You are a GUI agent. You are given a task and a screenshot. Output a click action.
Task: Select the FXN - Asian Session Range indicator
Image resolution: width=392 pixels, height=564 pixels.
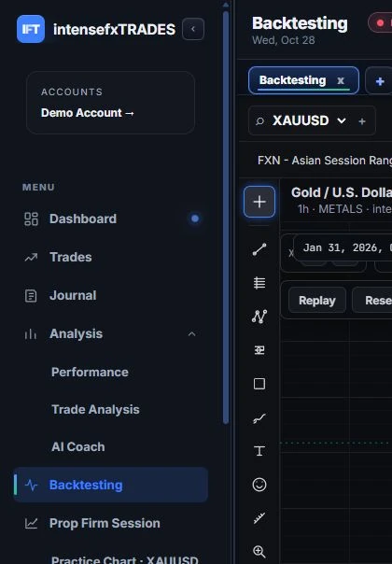click(x=325, y=160)
